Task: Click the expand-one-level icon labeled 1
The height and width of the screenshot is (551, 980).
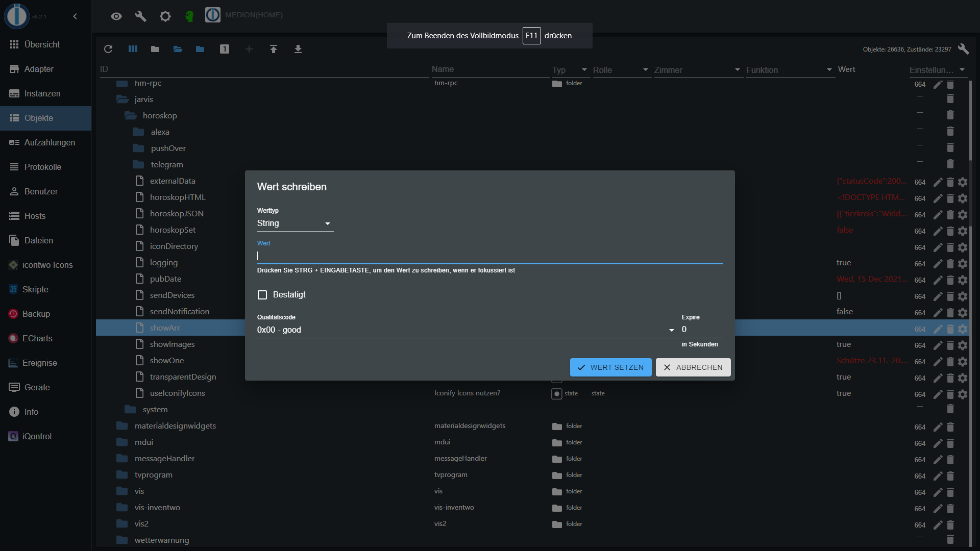Action: 225,49
